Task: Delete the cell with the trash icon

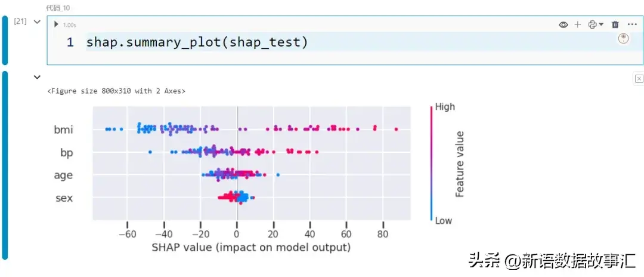Action: pos(615,24)
